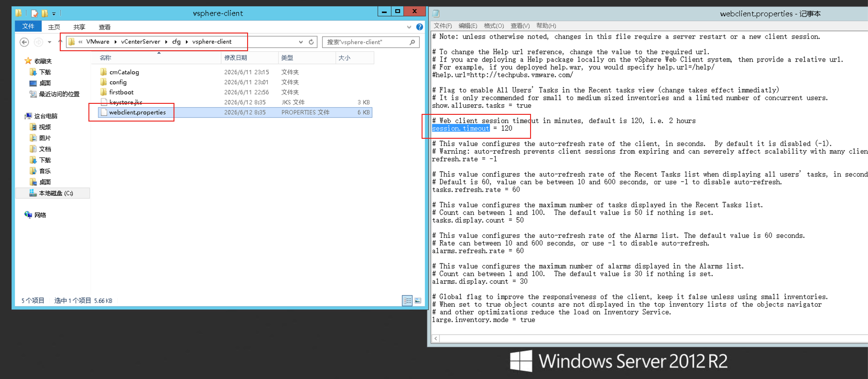Open the recent locations dropdown arrow
The height and width of the screenshot is (379, 868).
coord(49,42)
